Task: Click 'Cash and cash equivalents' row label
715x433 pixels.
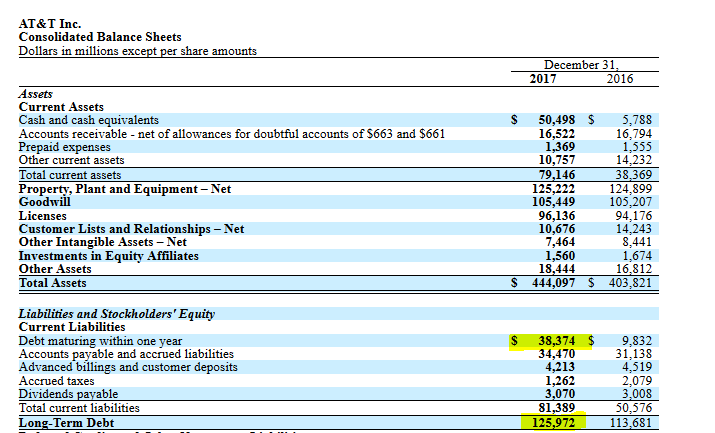Action: (88, 120)
